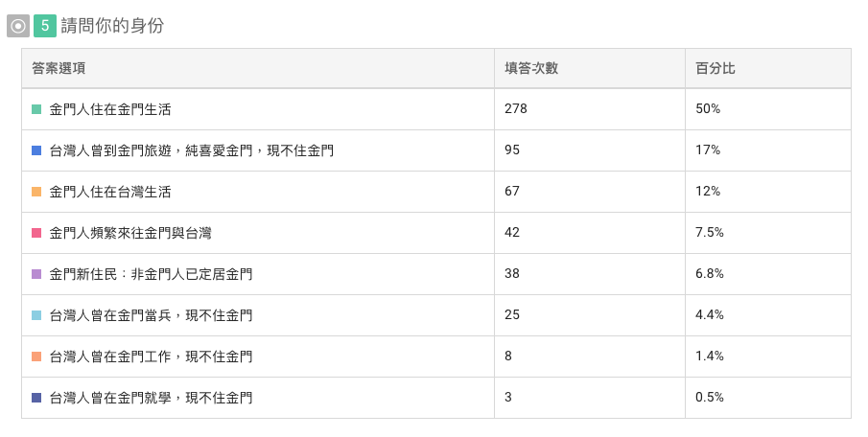Image resolution: width=868 pixels, height=437 pixels.
Task: Click the 0.5% percentage in the last row
Action: (710, 398)
